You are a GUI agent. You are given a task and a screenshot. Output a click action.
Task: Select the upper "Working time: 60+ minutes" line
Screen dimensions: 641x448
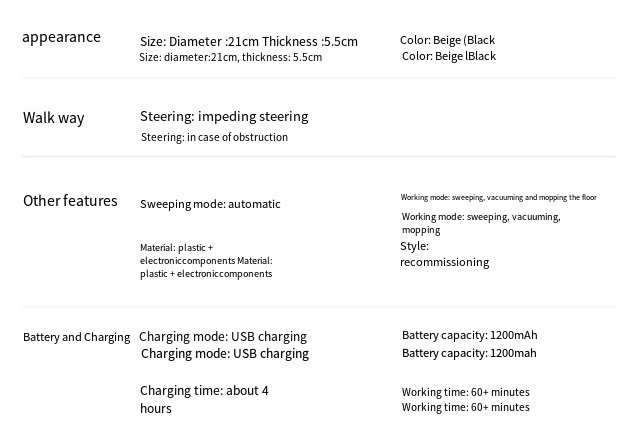(x=465, y=392)
